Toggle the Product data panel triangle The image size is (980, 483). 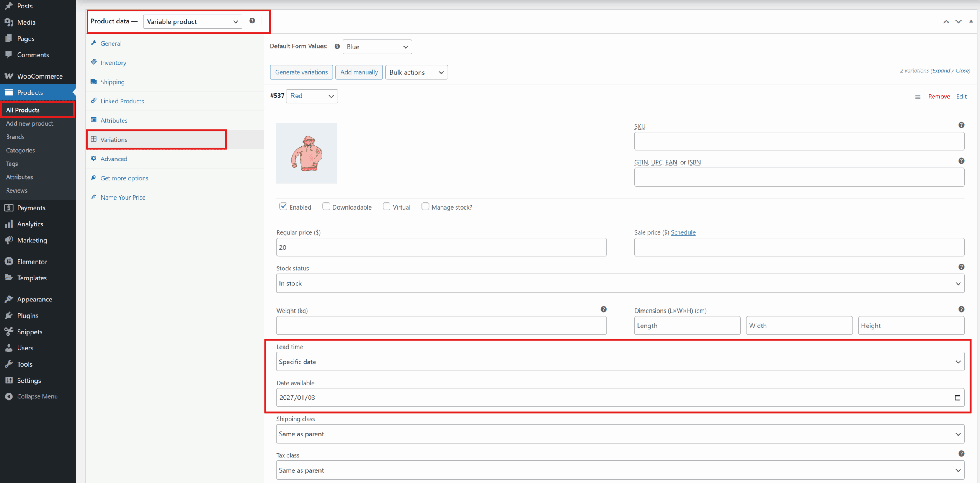(x=971, y=21)
